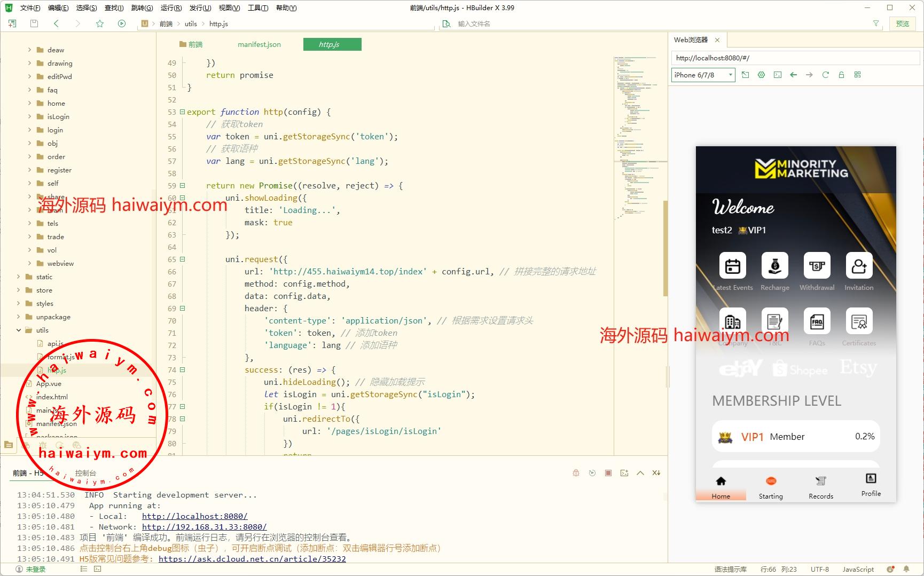Viewport: 924px width, 576px height.
Task: Click the bookmark star icon in toolbar
Action: click(x=100, y=23)
